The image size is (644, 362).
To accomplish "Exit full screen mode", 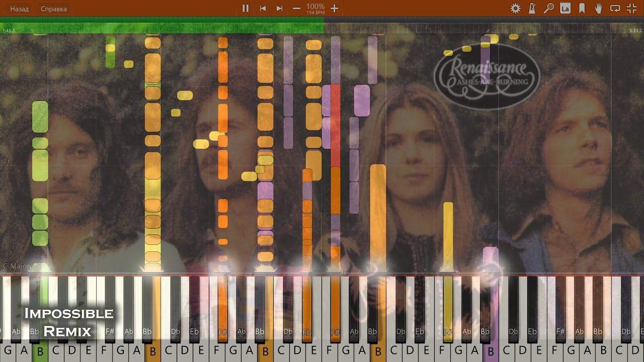I will pyautogui.click(x=632, y=8).
